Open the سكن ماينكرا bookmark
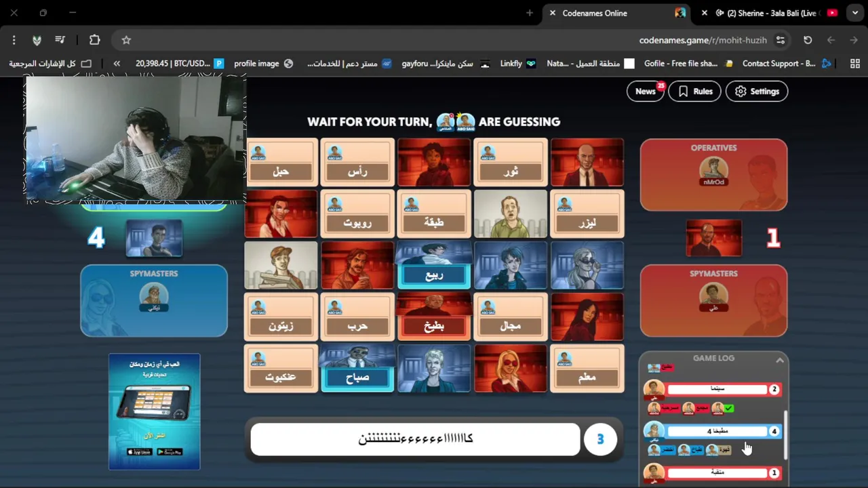 [x=445, y=64]
